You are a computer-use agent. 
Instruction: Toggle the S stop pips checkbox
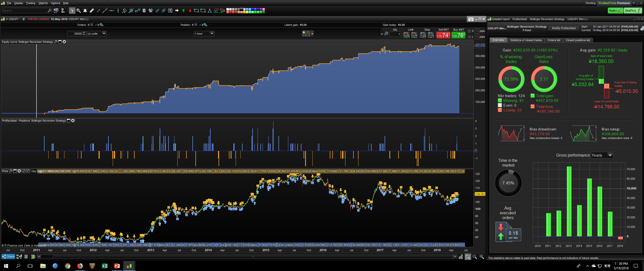coord(469,31)
